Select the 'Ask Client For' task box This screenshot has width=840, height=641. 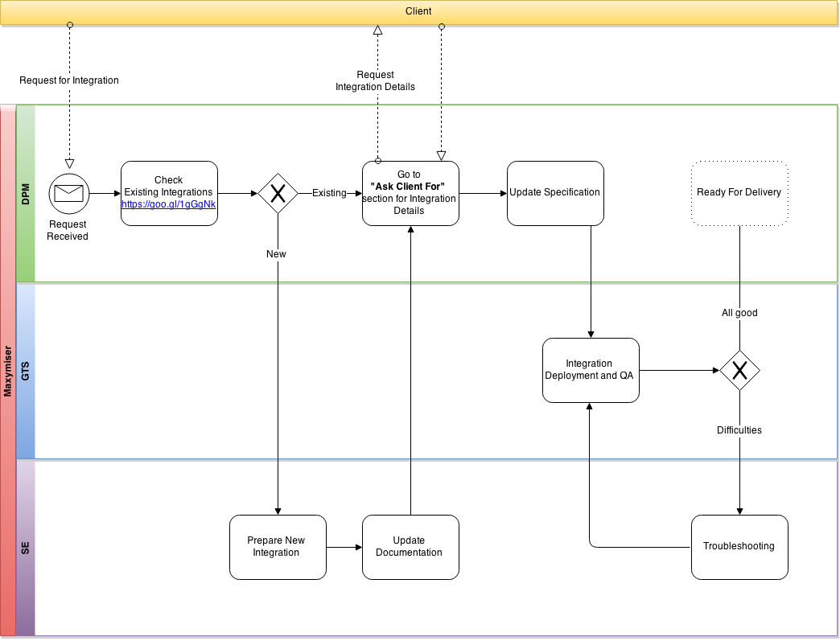click(411, 193)
